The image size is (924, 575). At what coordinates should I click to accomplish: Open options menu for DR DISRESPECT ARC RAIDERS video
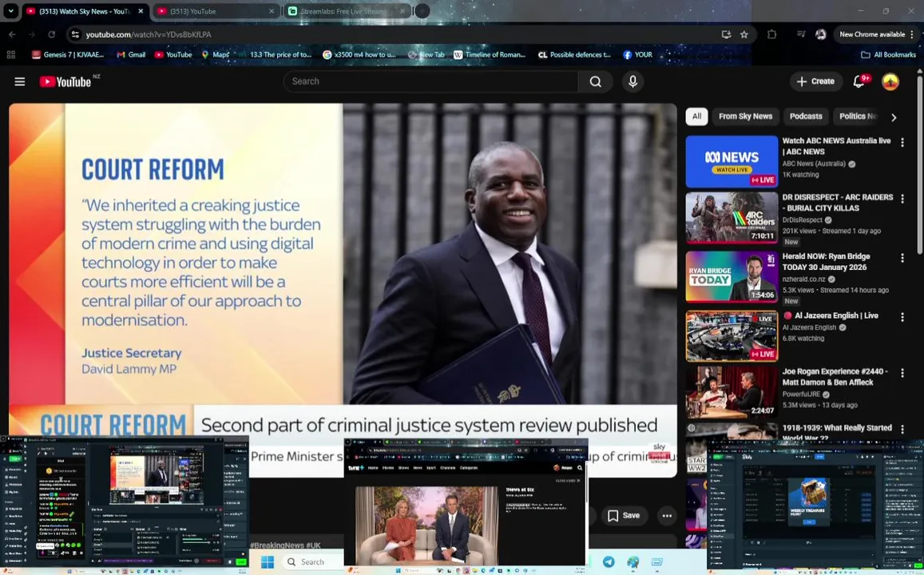[902, 199]
